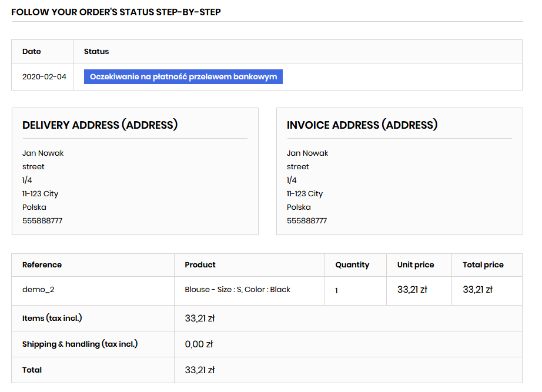
Task: Click the Quantity column header
Action: (352, 265)
